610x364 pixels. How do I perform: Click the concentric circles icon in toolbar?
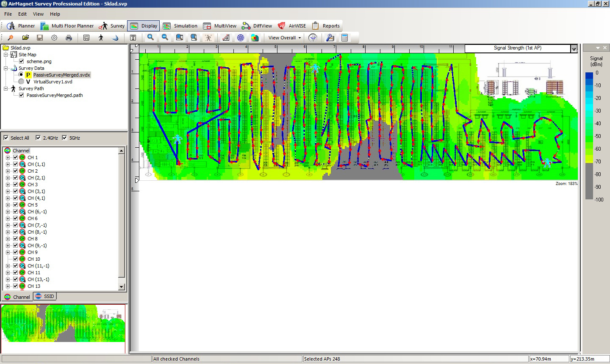(x=241, y=38)
